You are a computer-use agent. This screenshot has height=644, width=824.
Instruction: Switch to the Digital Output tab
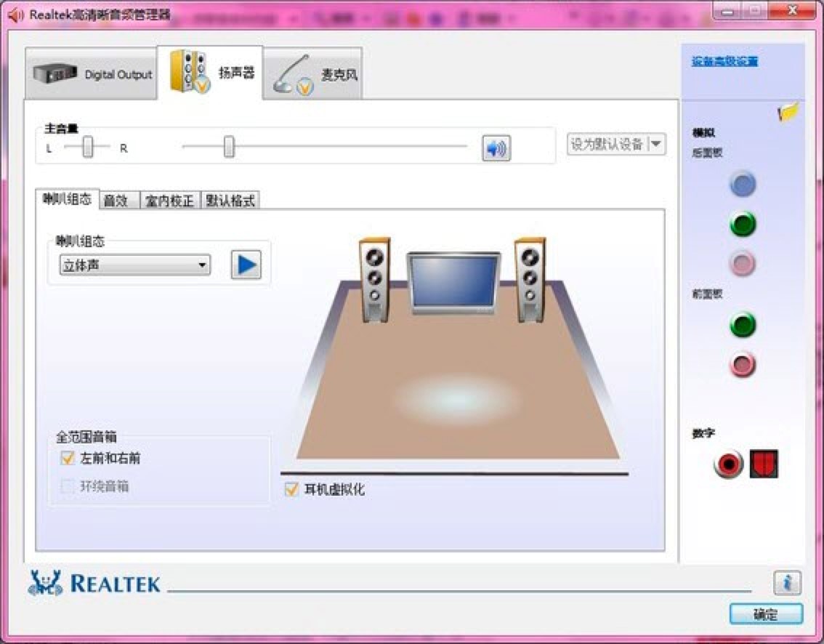[92, 75]
